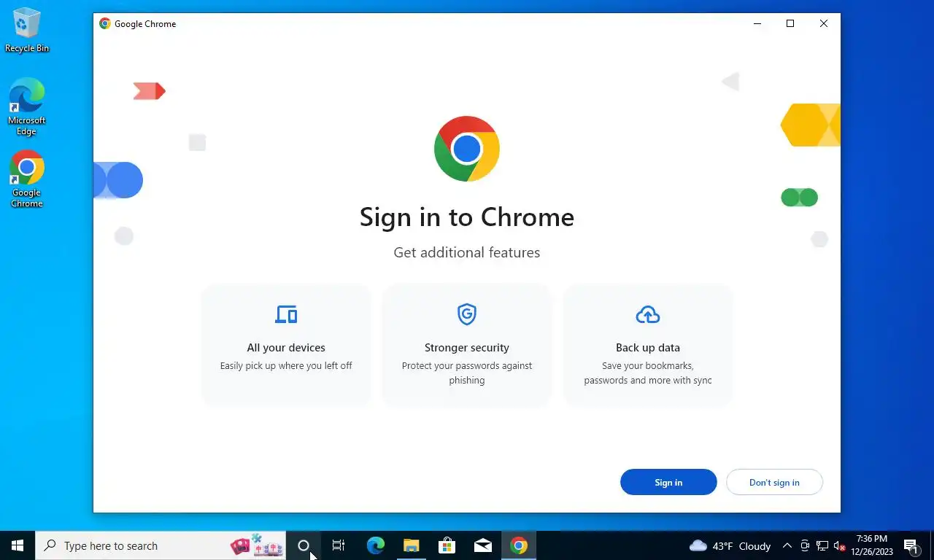Click the Back up data cloud icon

tap(648, 314)
